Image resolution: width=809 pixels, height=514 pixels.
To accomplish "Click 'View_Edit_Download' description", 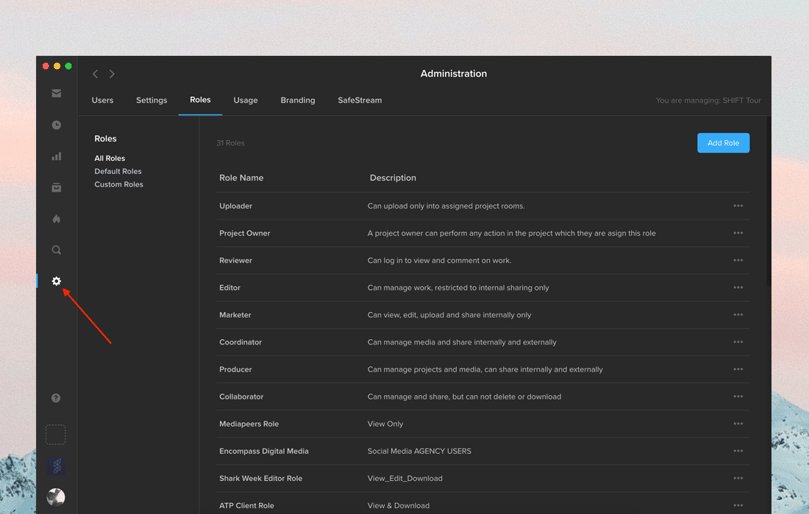I will 404,478.
